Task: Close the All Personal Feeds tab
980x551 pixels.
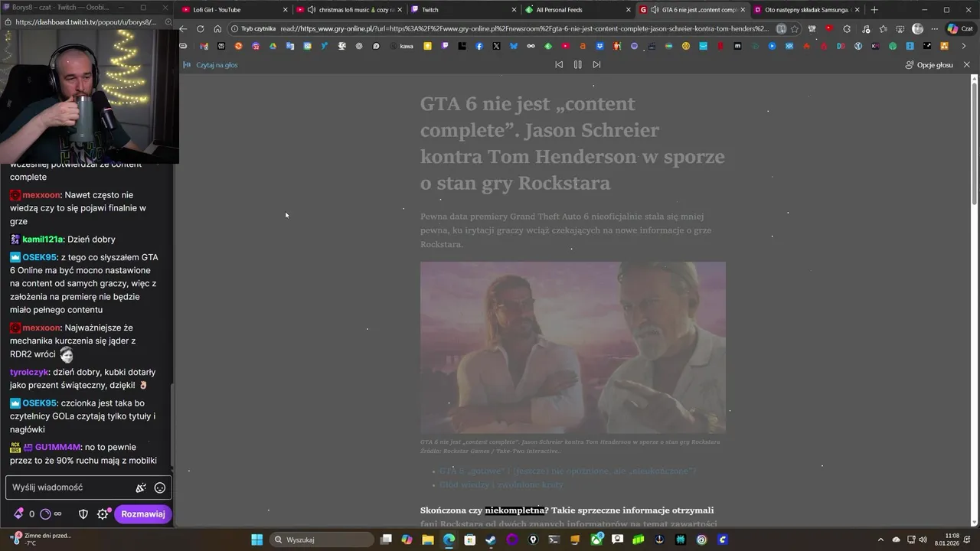Action: [629, 10]
